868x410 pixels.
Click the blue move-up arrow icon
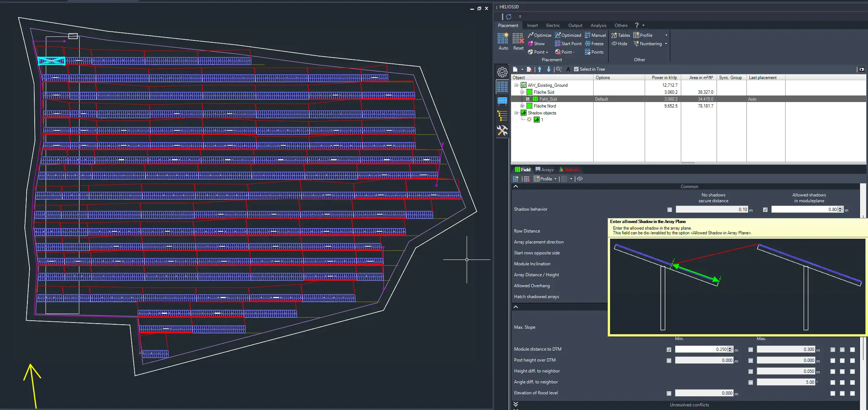[540, 69]
